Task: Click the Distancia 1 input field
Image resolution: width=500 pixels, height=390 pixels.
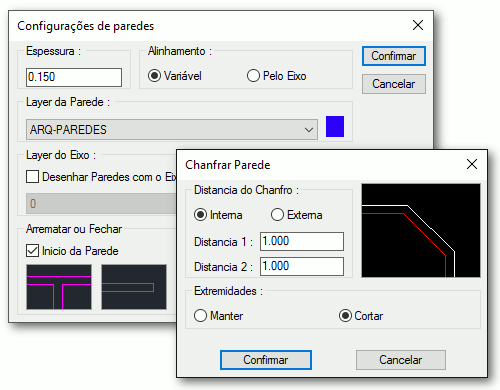Action: (x=302, y=241)
